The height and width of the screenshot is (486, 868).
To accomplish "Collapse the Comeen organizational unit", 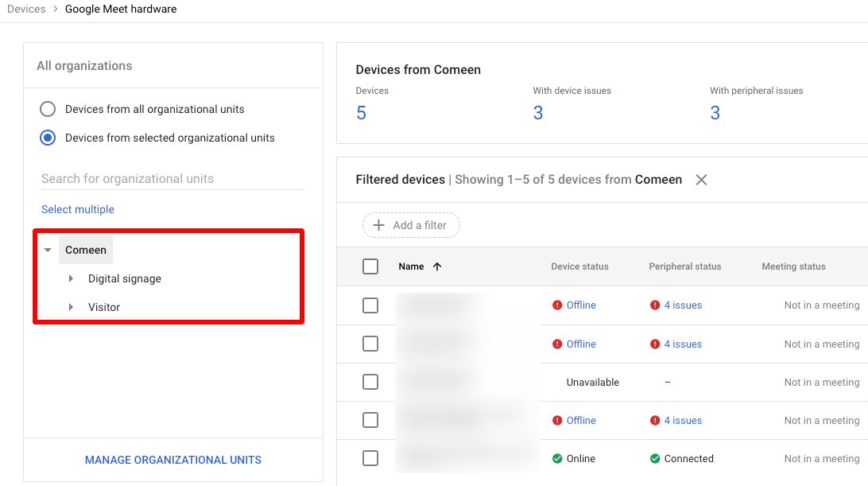I will 48,250.
